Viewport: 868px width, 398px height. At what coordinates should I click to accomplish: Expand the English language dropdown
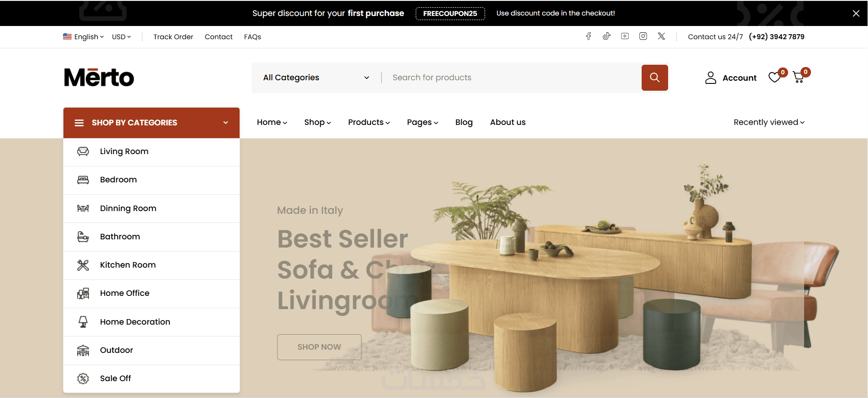click(x=84, y=37)
